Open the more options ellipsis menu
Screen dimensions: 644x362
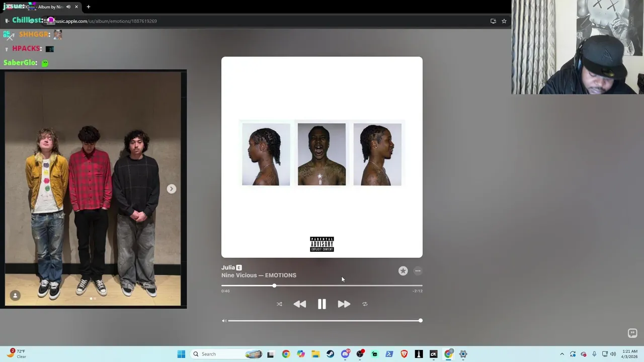[x=418, y=271]
